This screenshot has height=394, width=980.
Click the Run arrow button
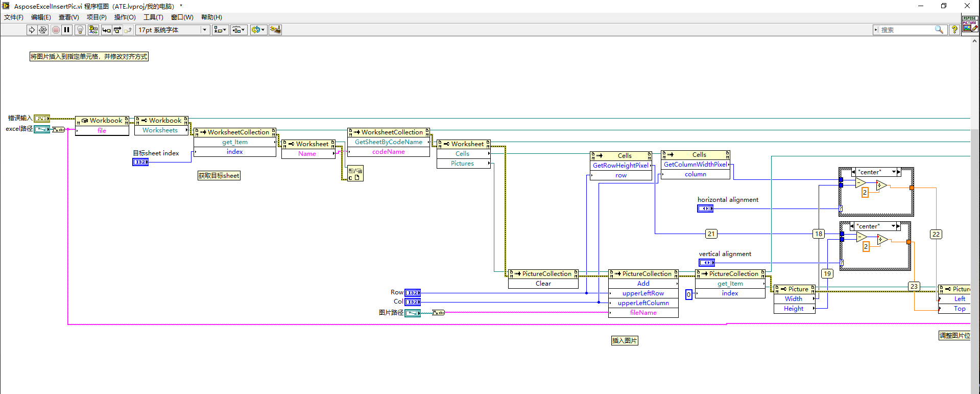click(x=32, y=30)
